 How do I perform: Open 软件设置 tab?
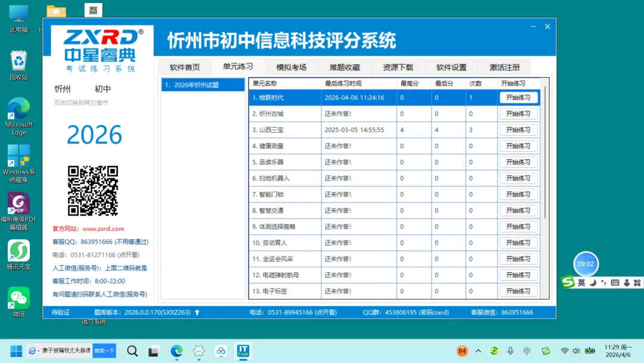[451, 67]
